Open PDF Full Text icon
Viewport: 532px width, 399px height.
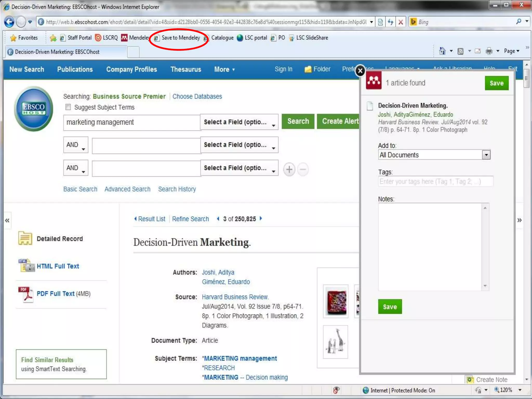[25, 294]
